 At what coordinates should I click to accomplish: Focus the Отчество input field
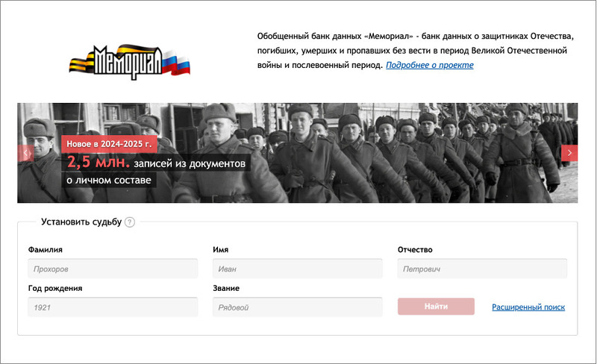point(482,269)
